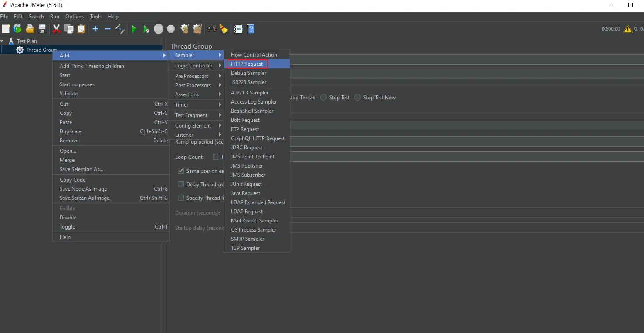Choose HTTP Request from the Sampler list
Screen dimensions: 644x333
[x=257, y=64]
